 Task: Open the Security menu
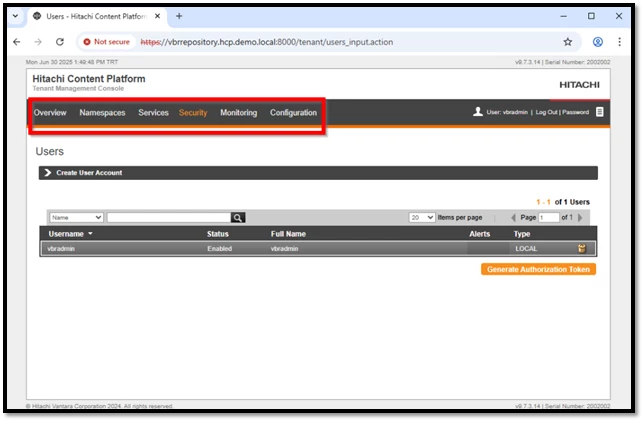pyautogui.click(x=193, y=113)
